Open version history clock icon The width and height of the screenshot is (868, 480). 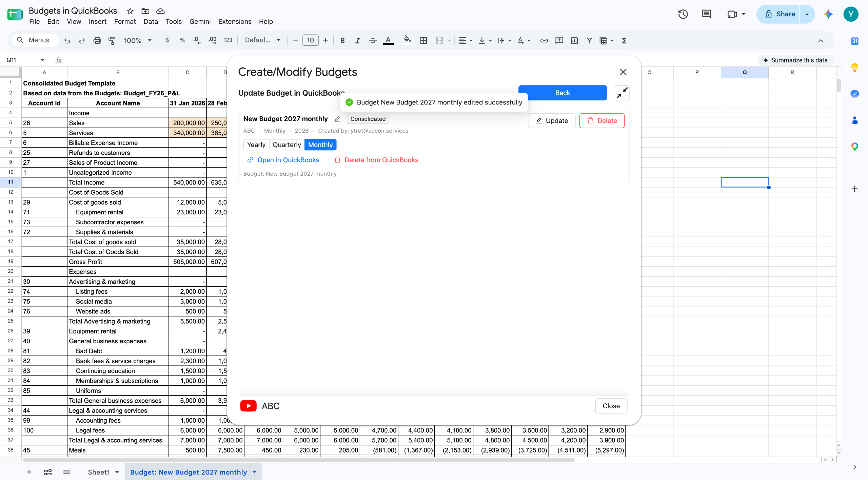pos(683,14)
